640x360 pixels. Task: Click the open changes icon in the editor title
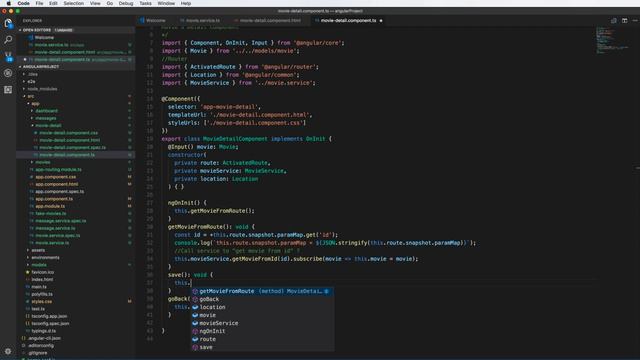click(x=613, y=20)
